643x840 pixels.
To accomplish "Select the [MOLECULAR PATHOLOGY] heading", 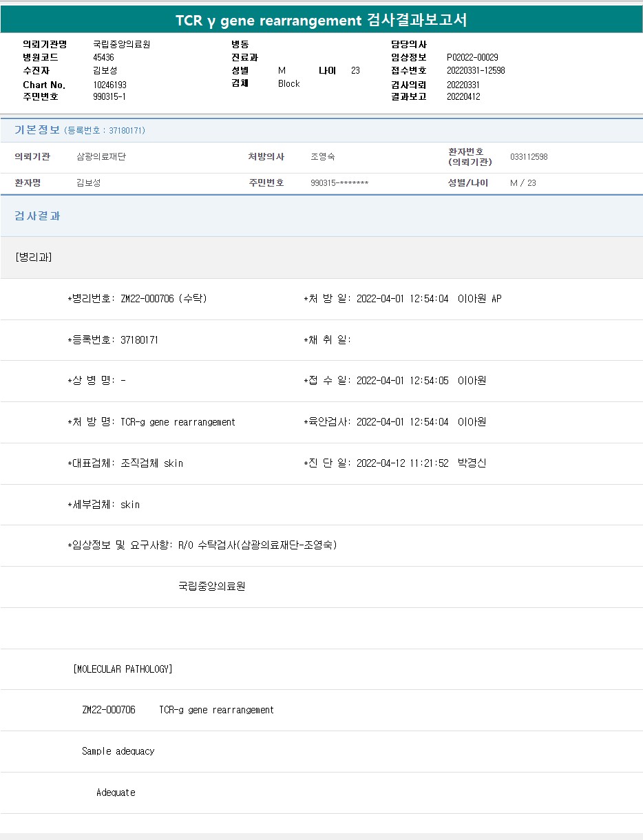I will [x=123, y=669].
